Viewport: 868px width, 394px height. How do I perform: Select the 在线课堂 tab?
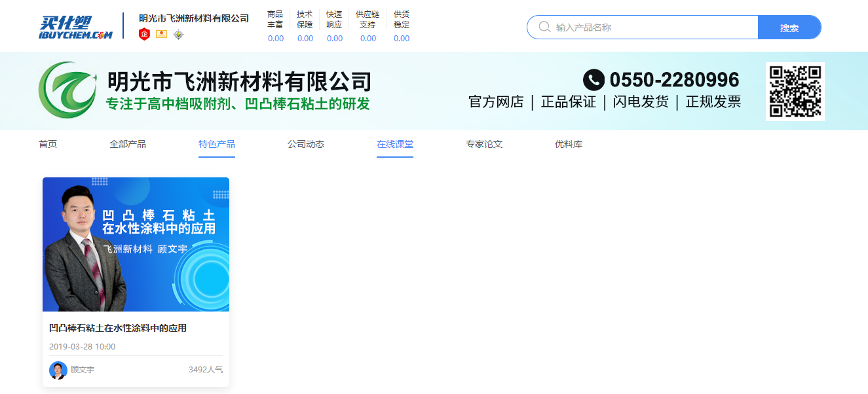click(395, 144)
